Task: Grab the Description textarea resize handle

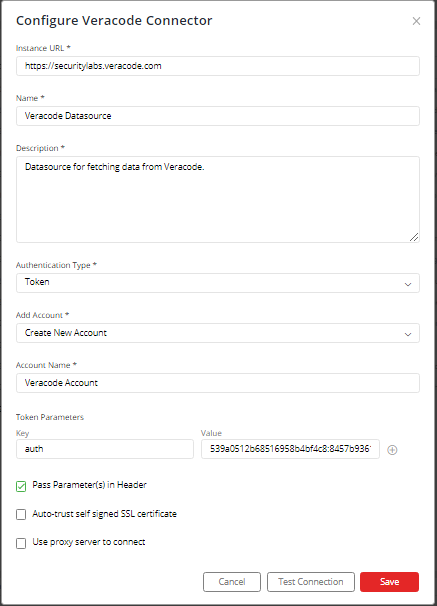Action: tap(414, 237)
